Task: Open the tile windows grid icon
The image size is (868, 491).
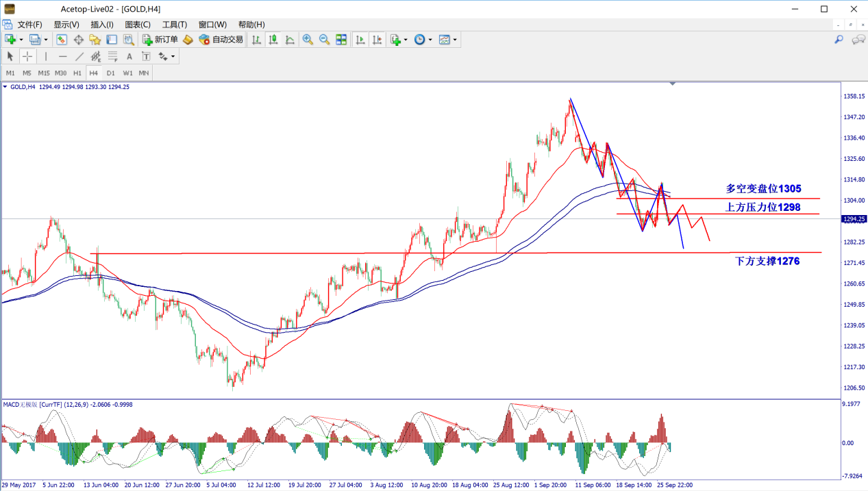Action: [341, 40]
